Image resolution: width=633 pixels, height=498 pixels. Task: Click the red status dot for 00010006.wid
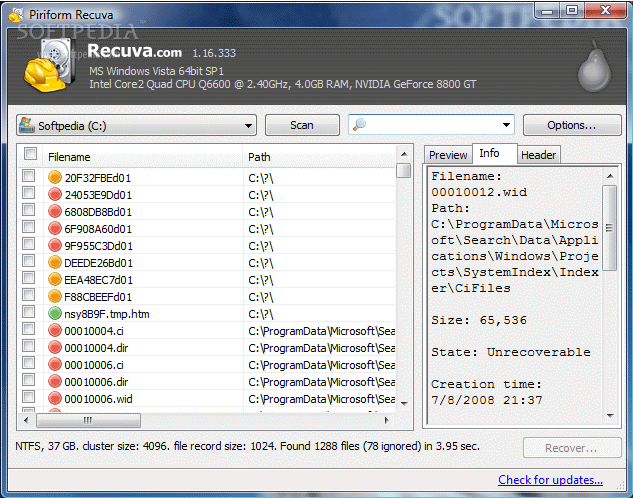[x=54, y=398]
